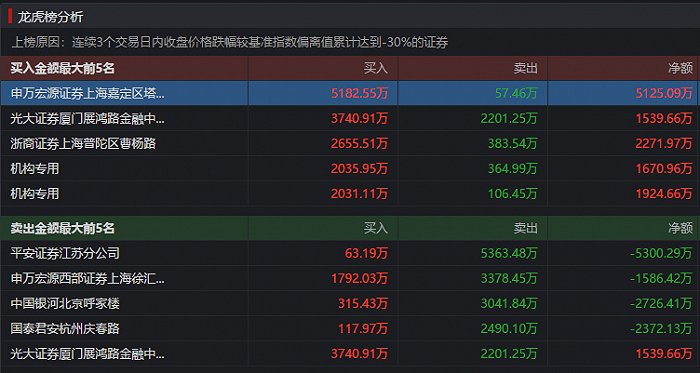Image resolution: width=700 pixels, height=373 pixels.
Task: Select the 买入金额最大前5名 section header
Action: (x=62, y=68)
